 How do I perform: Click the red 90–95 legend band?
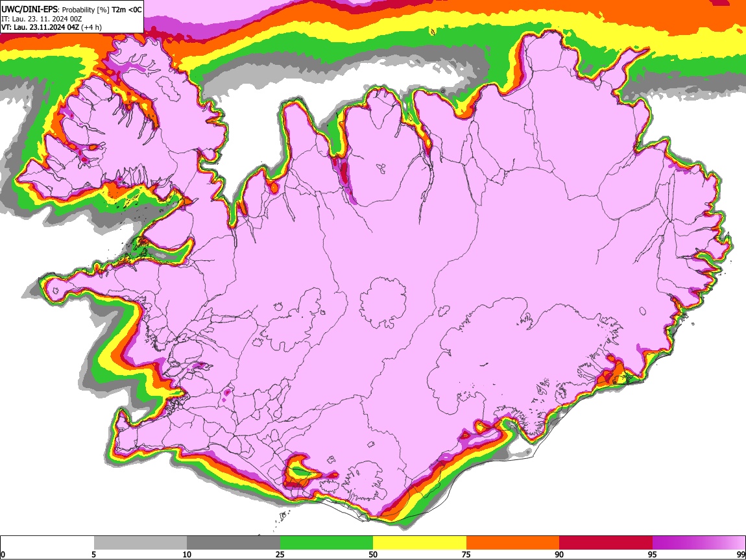pos(606,542)
